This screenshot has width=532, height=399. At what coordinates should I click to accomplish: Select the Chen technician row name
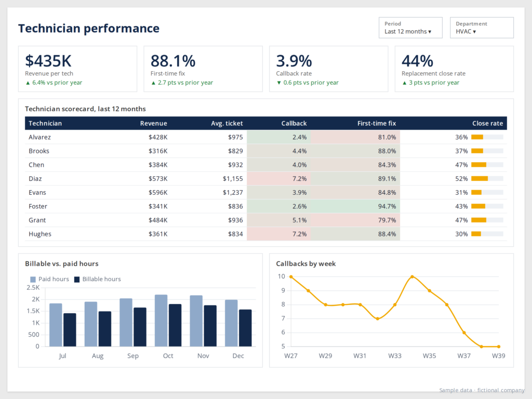36,165
